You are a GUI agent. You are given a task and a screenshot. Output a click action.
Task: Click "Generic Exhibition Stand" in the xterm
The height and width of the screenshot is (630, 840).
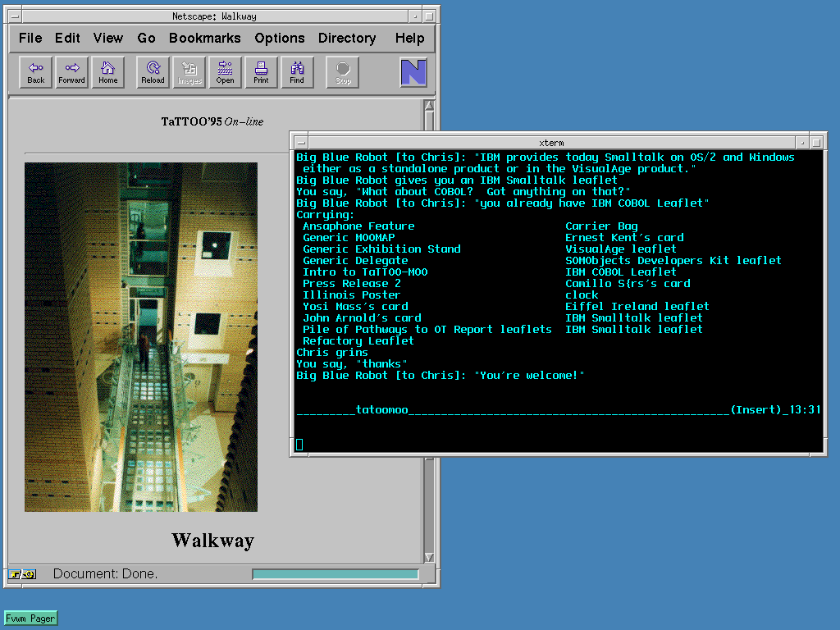point(381,249)
